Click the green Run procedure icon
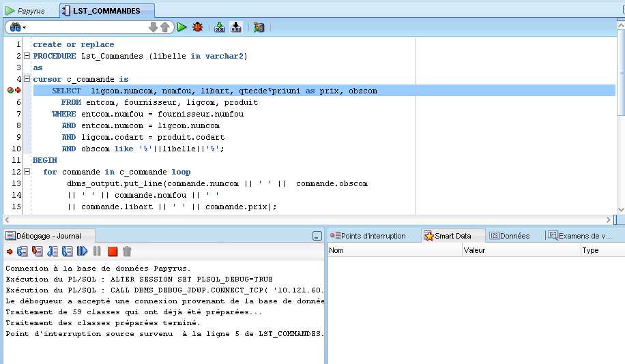The image size is (625, 364). point(182,27)
